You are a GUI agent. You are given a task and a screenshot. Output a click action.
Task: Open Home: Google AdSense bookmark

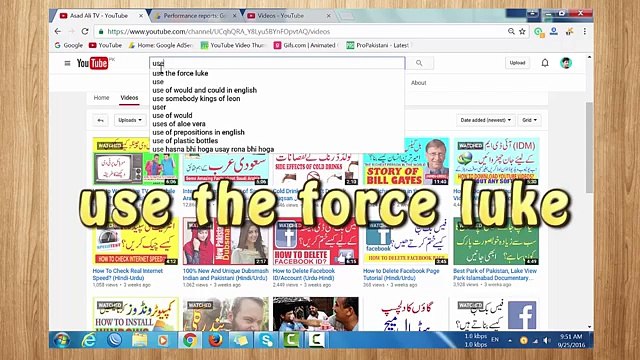(x=160, y=45)
